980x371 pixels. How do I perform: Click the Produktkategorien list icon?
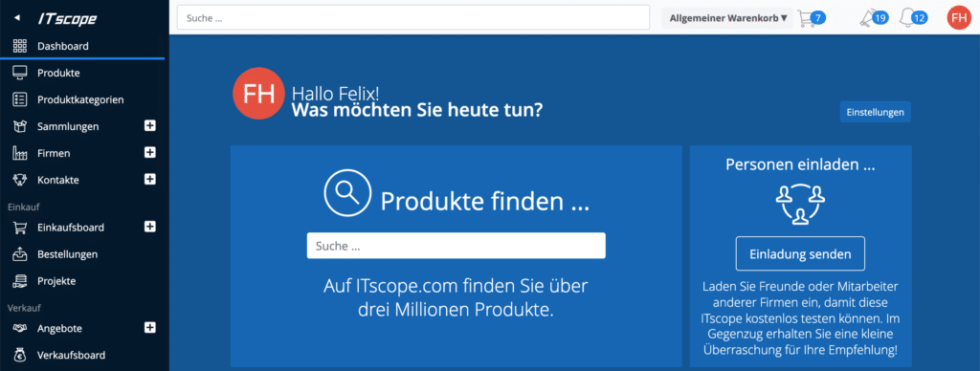pyautogui.click(x=19, y=99)
